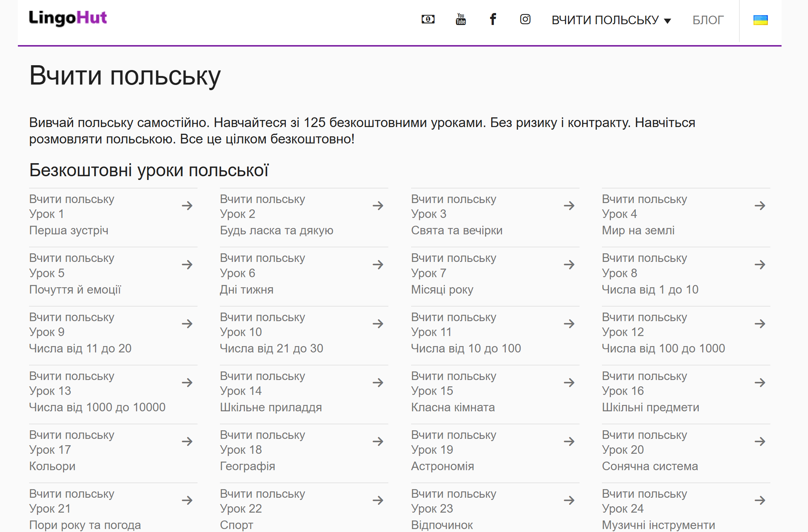Open lesson Почуття й емоції
The height and width of the screenshot is (532, 808).
(x=75, y=289)
